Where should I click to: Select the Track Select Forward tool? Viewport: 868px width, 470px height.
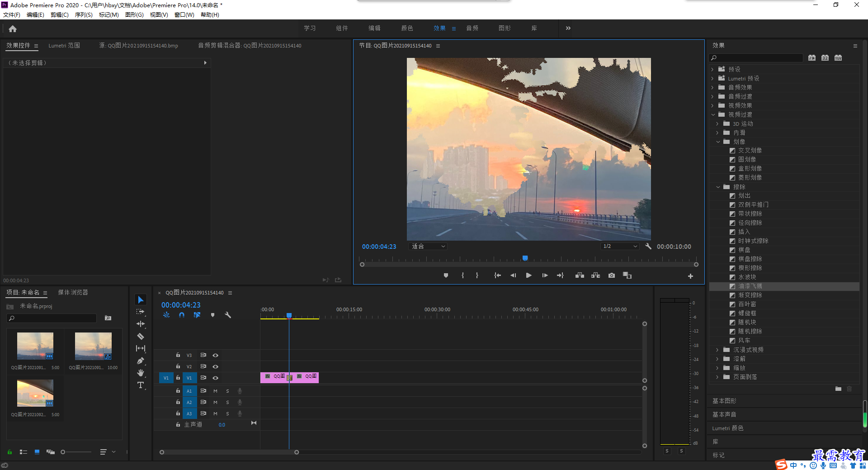141,312
